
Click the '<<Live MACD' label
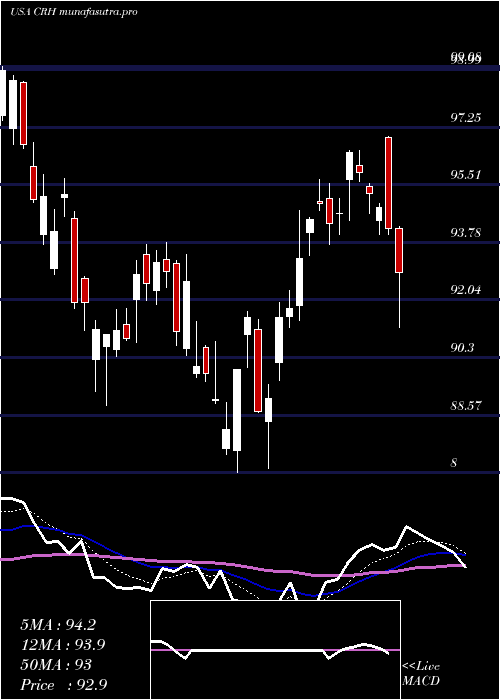421,674
